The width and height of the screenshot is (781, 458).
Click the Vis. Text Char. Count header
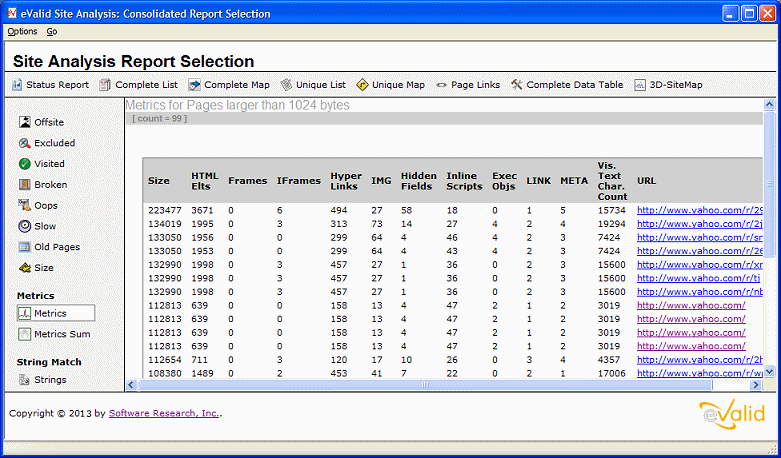click(x=613, y=181)
